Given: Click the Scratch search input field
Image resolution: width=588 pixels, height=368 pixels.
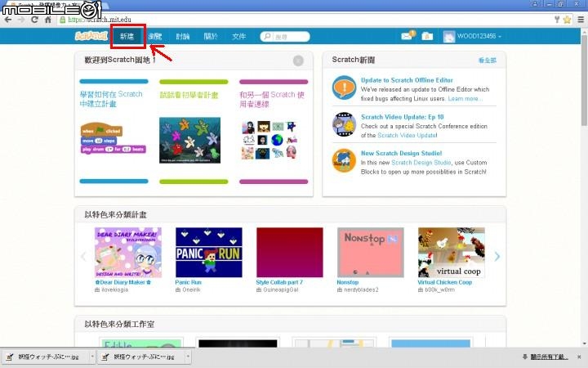Looking at the screenshot, I should click(x=285, y=37).
